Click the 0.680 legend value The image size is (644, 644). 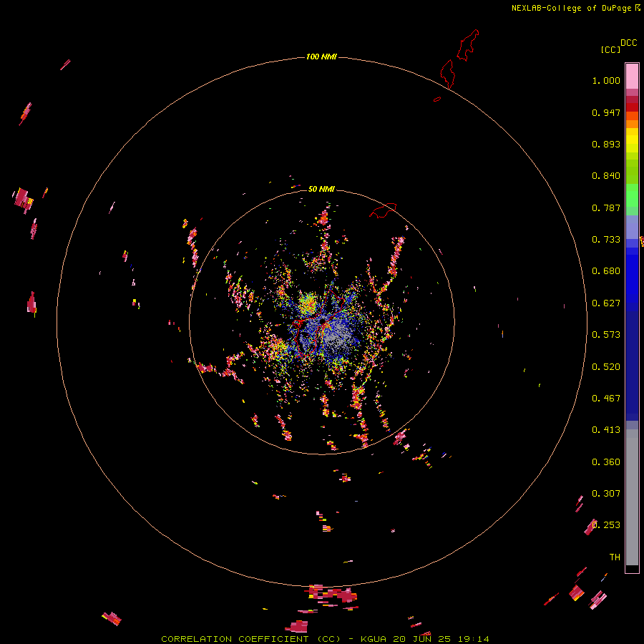click(x=606, y=271)
